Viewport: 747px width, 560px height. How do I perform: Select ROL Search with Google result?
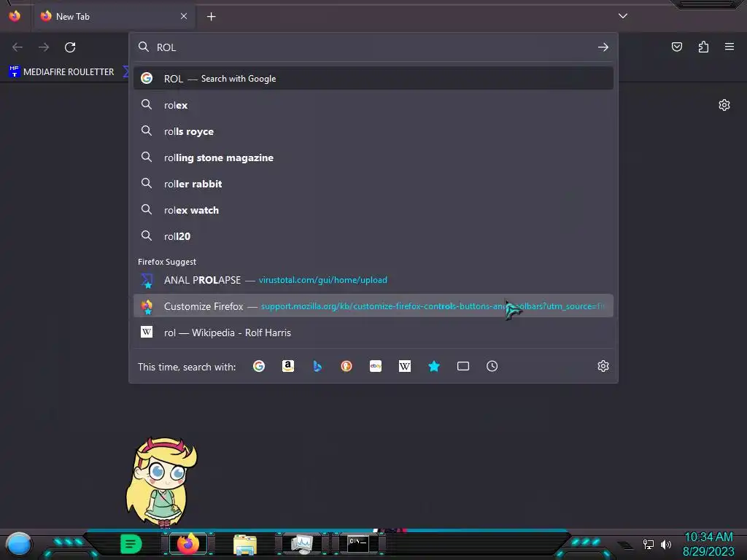373,79
